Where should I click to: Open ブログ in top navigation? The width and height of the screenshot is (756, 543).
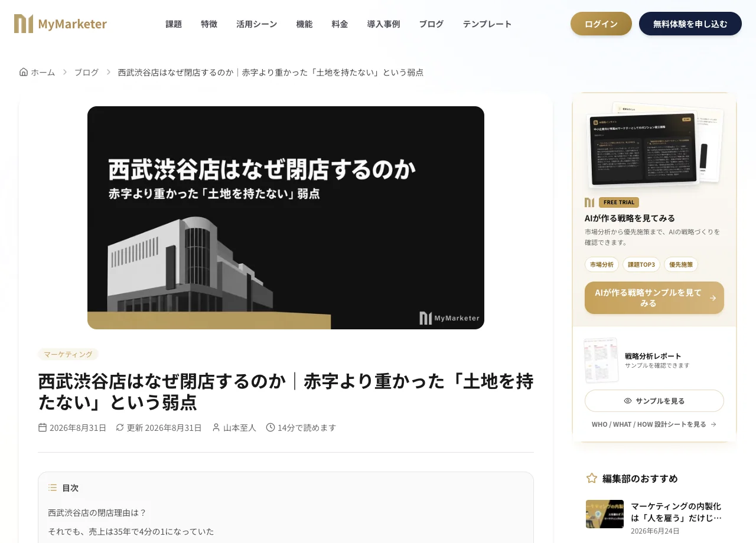pyautogui.click(x=431, y=24)
